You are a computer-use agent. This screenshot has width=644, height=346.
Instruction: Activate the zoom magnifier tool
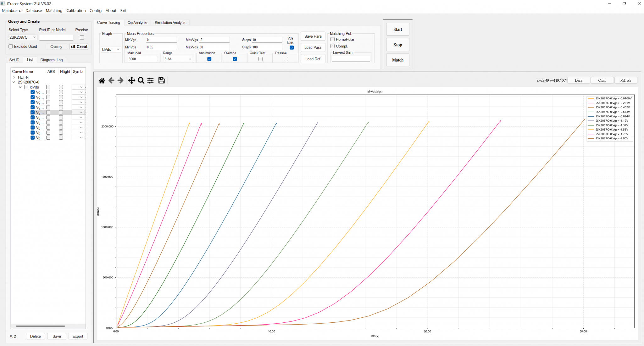pos(141,81)
